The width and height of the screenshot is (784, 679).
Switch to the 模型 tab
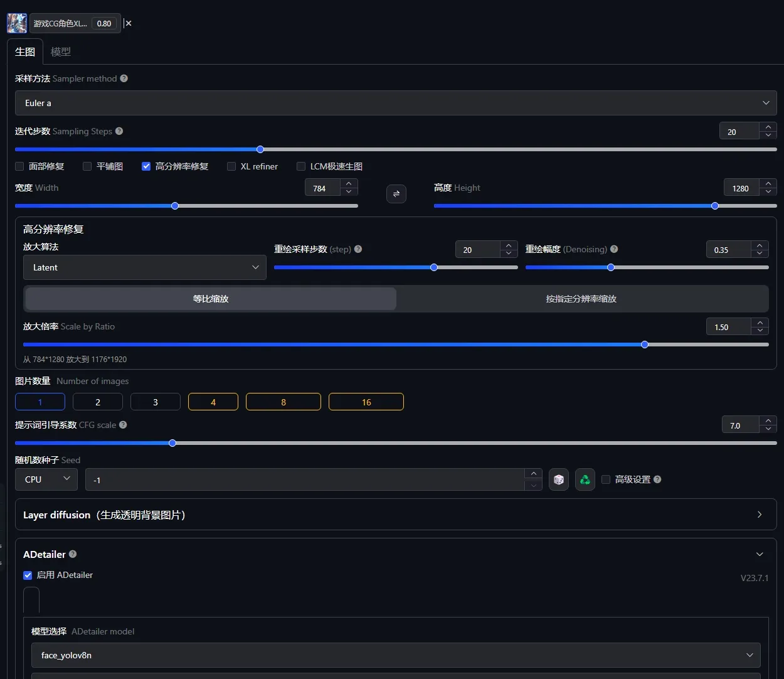pos(61,52)
